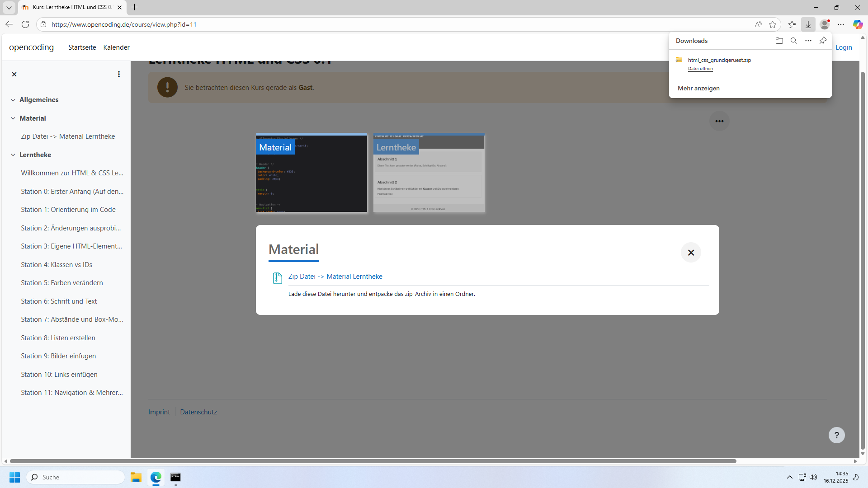This screenshot has width=868, height=488.
Task: Open Zip Datei Material Lernthek link
Action: pyautogui.click(x=335, y=277)
